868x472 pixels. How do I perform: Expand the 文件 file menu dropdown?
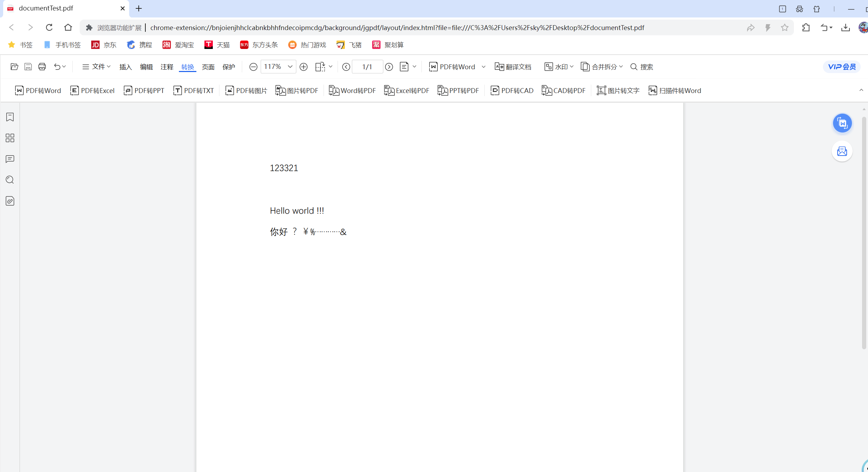[96, 67]
